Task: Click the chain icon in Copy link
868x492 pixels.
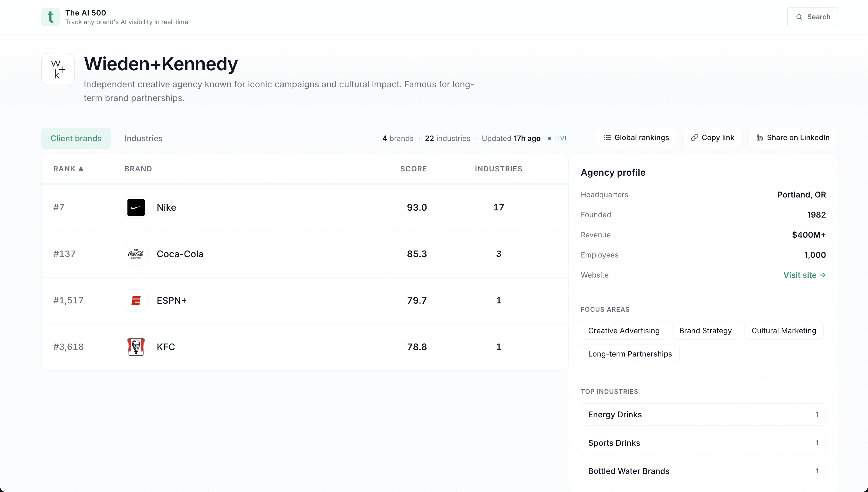Action: tap(694, 137)
